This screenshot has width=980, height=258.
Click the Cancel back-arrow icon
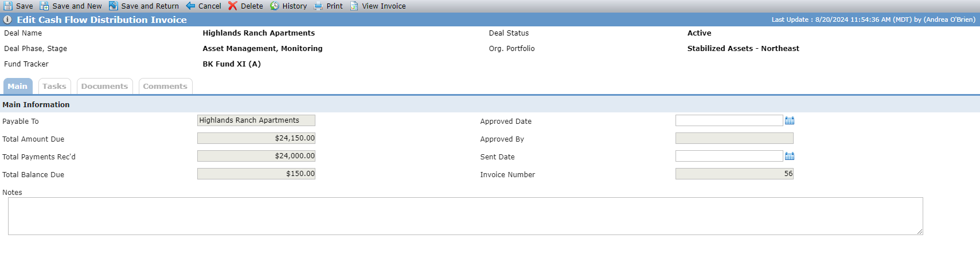click(191, 6)
